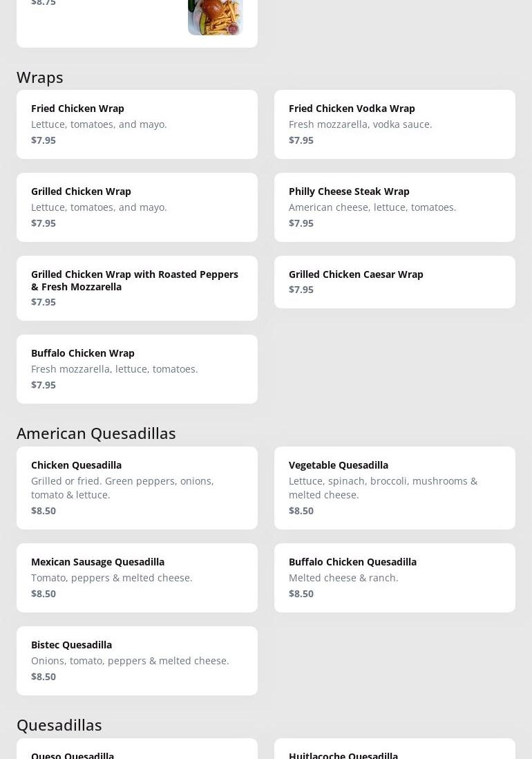Click the Wraps section heading
The width and height of the screenshot is (532, 759).
(40, 77)
